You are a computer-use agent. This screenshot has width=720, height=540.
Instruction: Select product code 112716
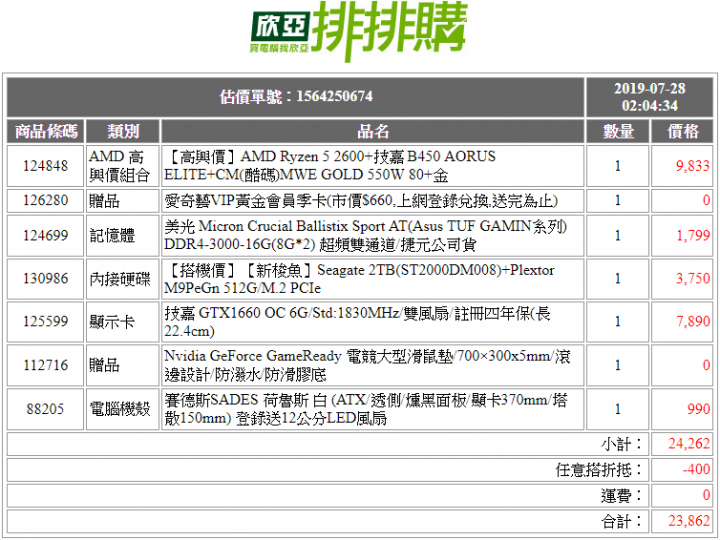45,366
